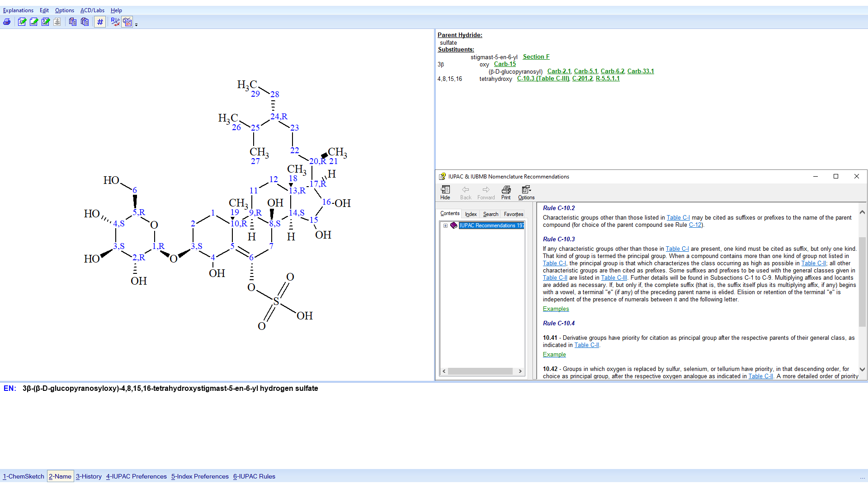The image size is (868, 488).
Task: Print the current help topic
Action: point(505,192)
